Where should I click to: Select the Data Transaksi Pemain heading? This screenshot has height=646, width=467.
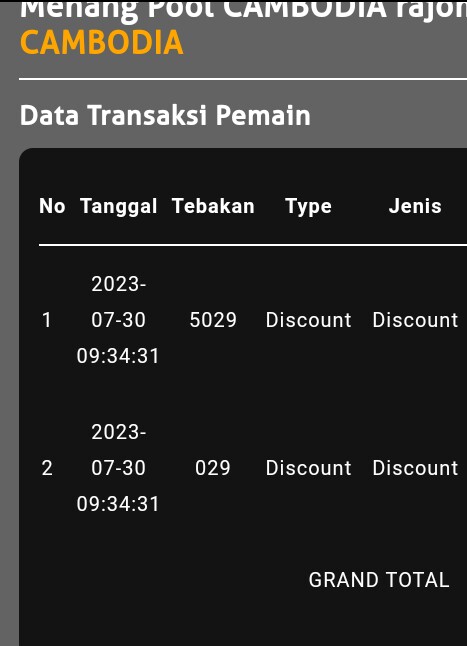pos(165,115)
